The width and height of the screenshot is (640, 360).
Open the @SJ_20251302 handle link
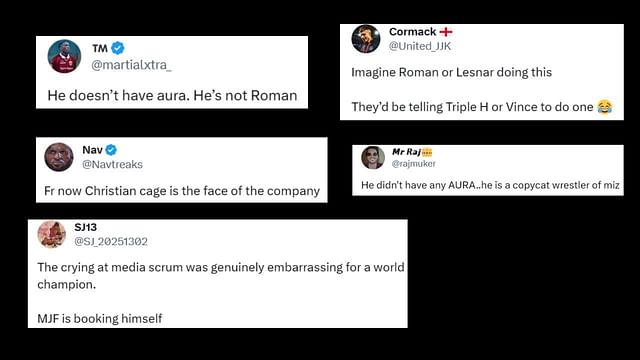point(111,242)
